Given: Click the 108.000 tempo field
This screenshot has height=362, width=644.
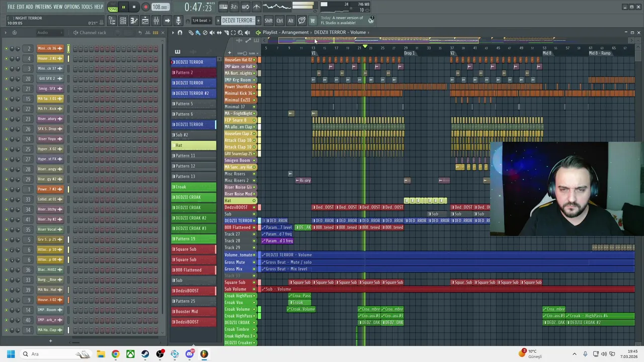Looking at the screenshot, I should [x=160, y=8].
